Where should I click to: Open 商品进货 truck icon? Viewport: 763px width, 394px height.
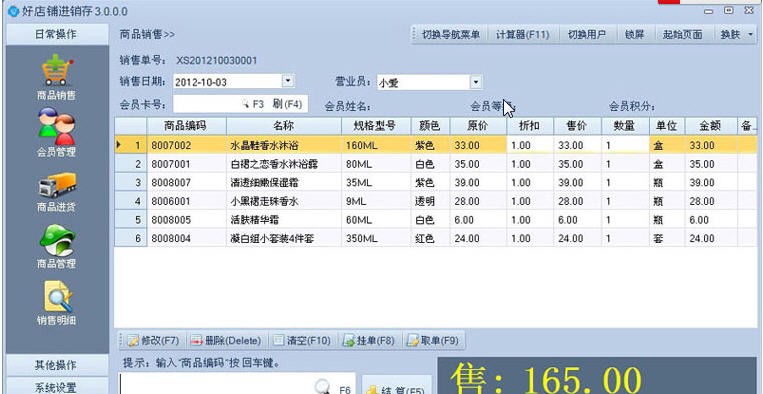click(x=57, y=185)
